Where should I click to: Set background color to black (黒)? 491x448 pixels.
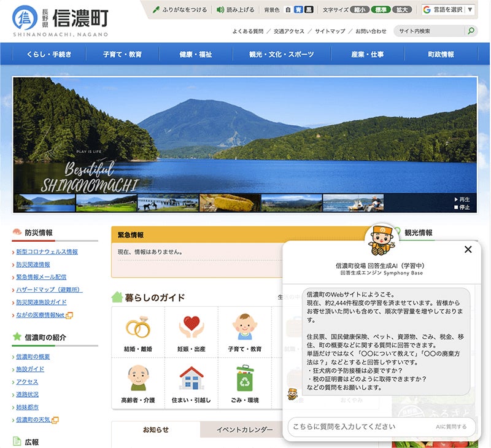pyautogui.click(x=309, y=10)
